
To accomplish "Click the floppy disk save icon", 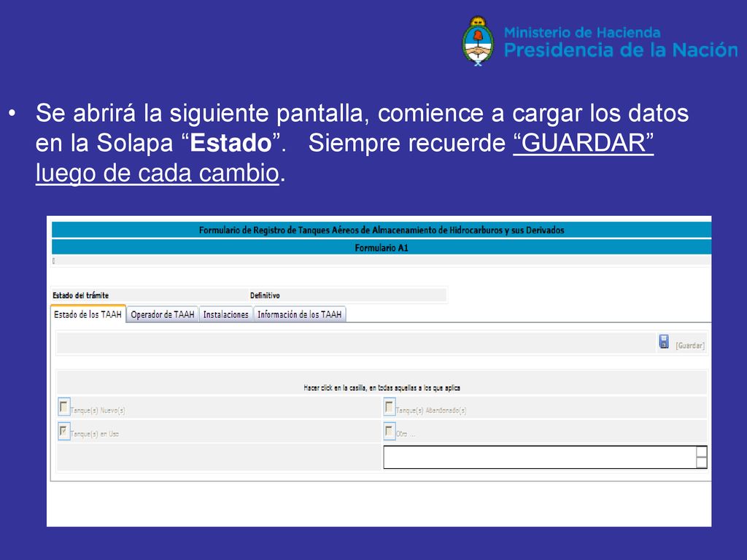I will (x=664, y=341).
